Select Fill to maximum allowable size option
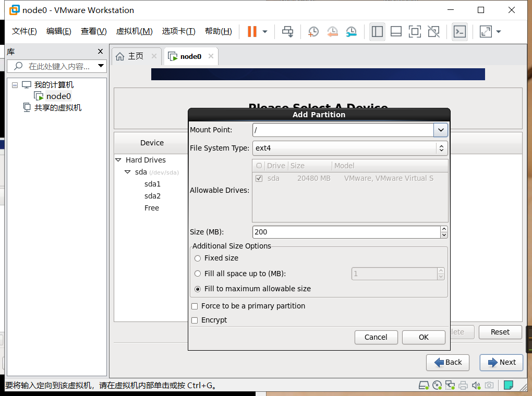Screen dimensions: 532x396 pyautogui.click(x=198, y=289)
